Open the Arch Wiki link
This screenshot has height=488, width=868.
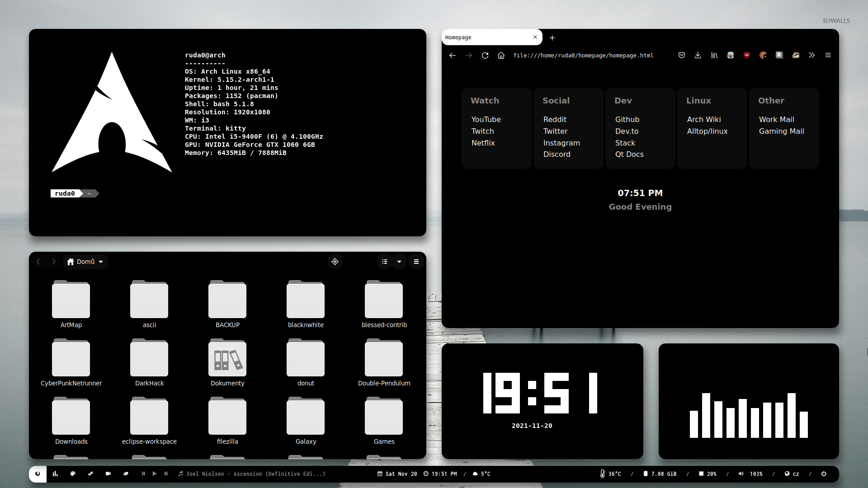pos(704,119)
